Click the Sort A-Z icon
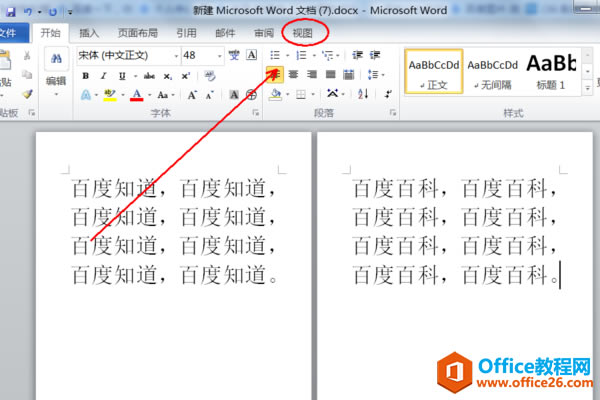This screenshot has height=400, width=600. pyautogui.click(x=363, y=94)
